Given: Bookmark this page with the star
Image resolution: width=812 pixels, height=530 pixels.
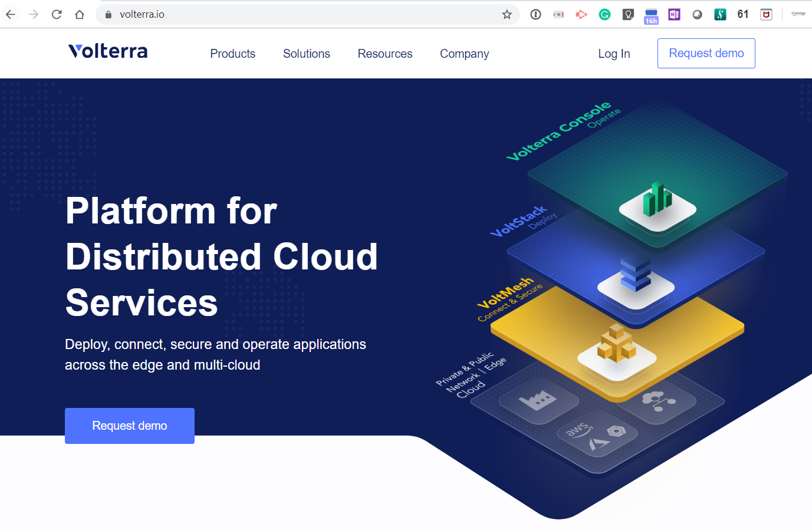Looking at the screenshot, I should tap(507, 14).
